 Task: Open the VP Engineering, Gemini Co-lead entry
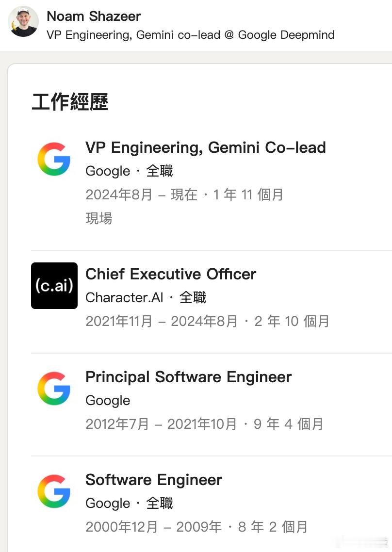point(206,147)
